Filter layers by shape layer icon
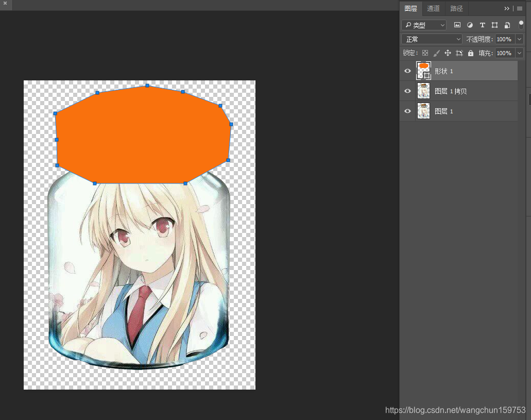This screenshot has width=531, height=420. 495,25
